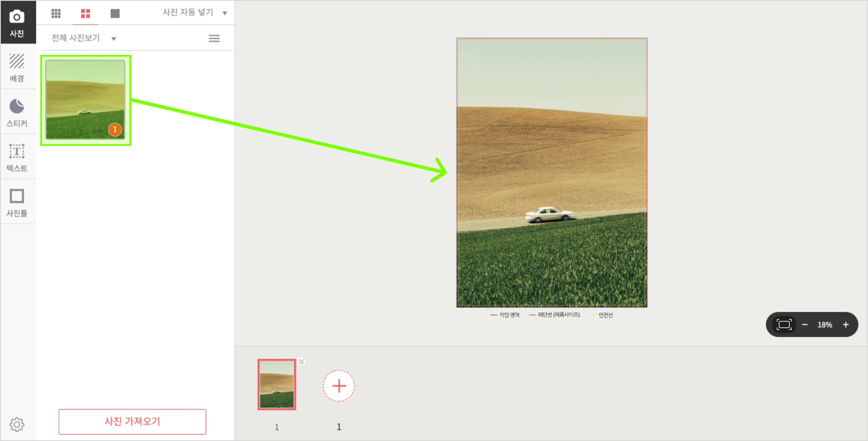Zoom in using the plus button

[x=846, y=325]
